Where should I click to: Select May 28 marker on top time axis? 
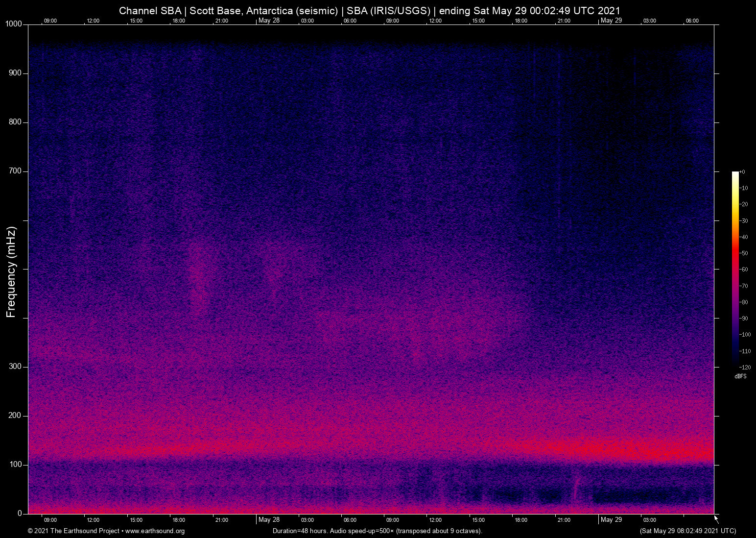tap(269, 21)
